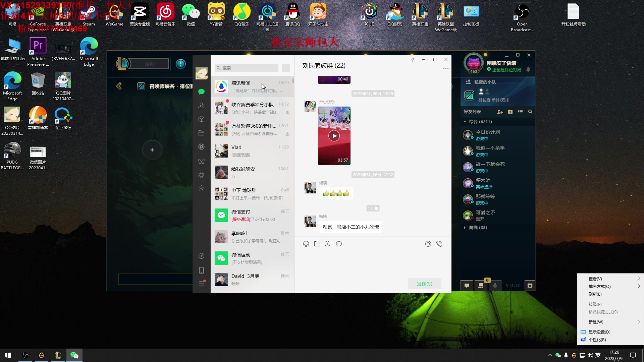Click League back arrow in lobby

click(x=119, y=86)
